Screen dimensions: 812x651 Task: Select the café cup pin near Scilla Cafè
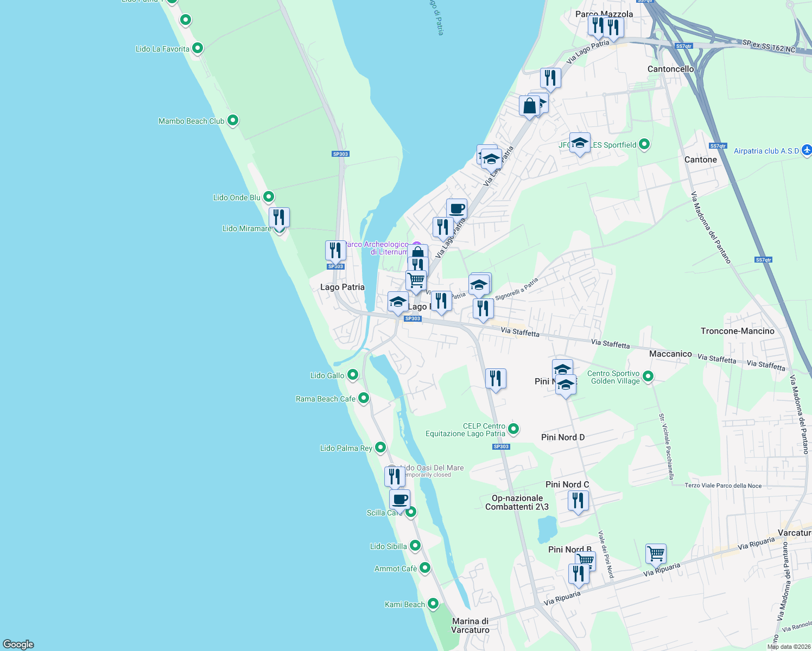(399, 499)
